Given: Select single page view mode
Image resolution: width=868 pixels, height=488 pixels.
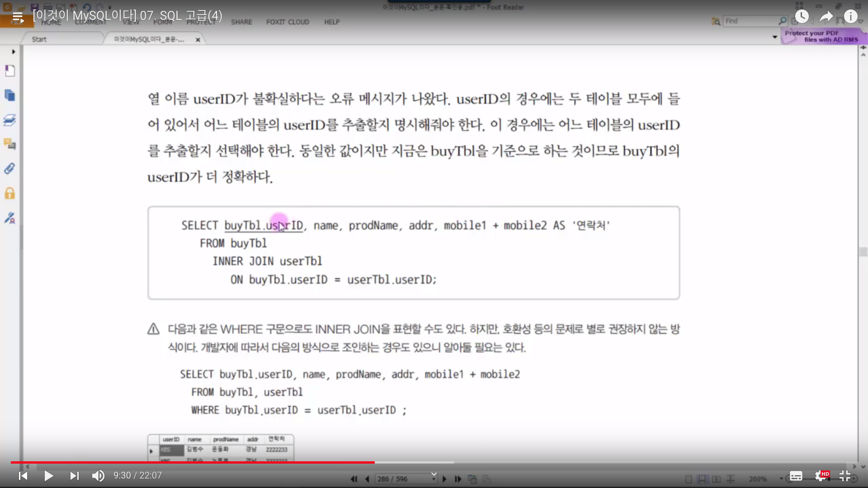Looking at the screenshot, I should click(689, 479).
